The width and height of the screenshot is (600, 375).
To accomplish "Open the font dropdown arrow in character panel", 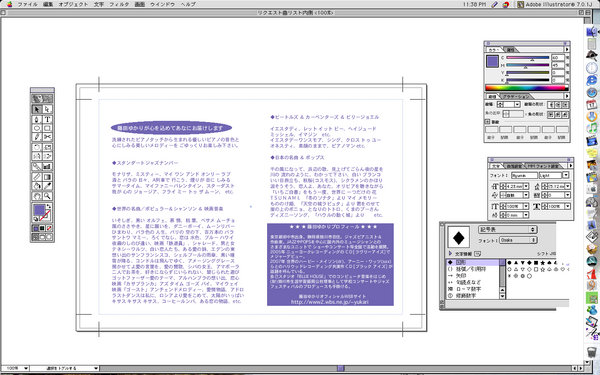I will [x=565, y=175].
